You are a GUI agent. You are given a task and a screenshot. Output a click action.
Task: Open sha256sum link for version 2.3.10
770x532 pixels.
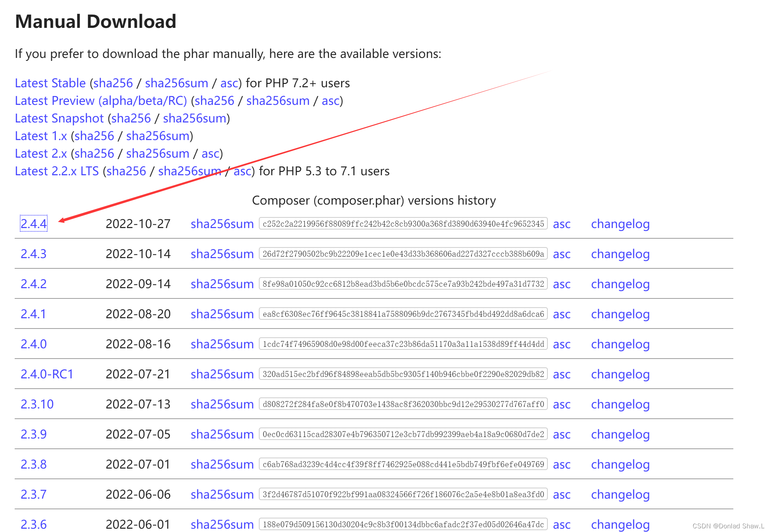point(222,404)
